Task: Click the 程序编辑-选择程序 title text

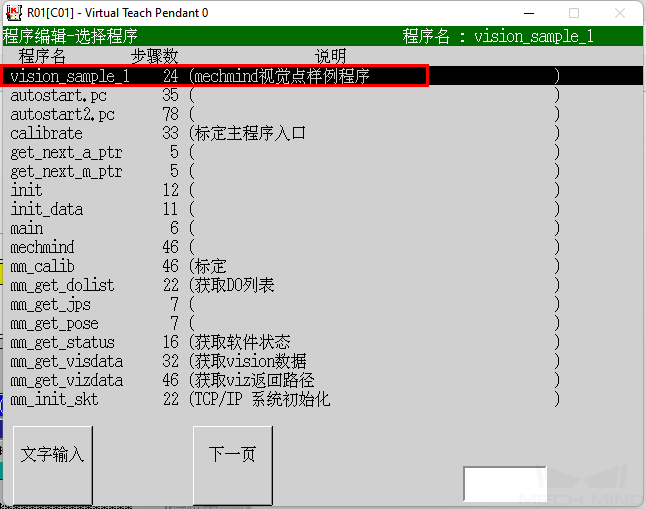Action: [70, 36]
